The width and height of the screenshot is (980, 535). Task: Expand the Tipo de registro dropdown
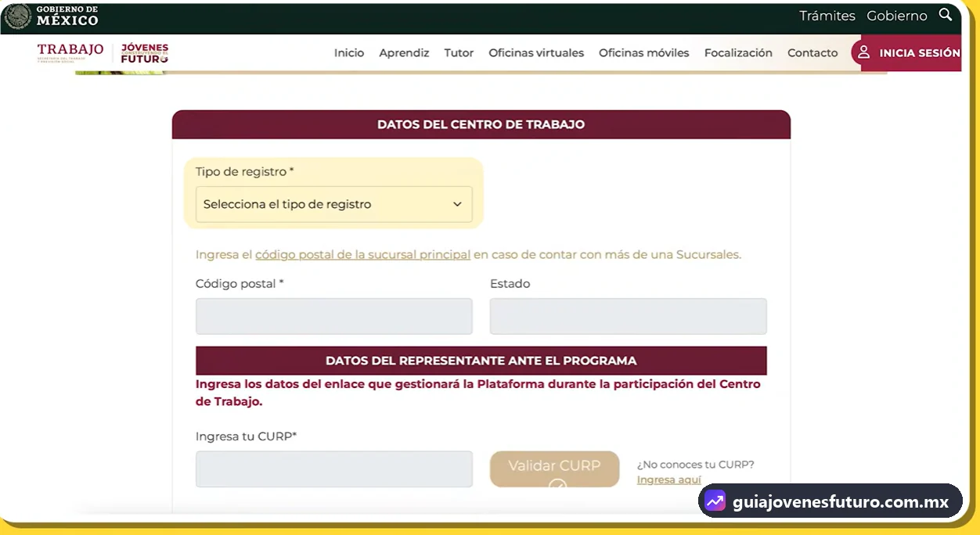coord(334,204)
